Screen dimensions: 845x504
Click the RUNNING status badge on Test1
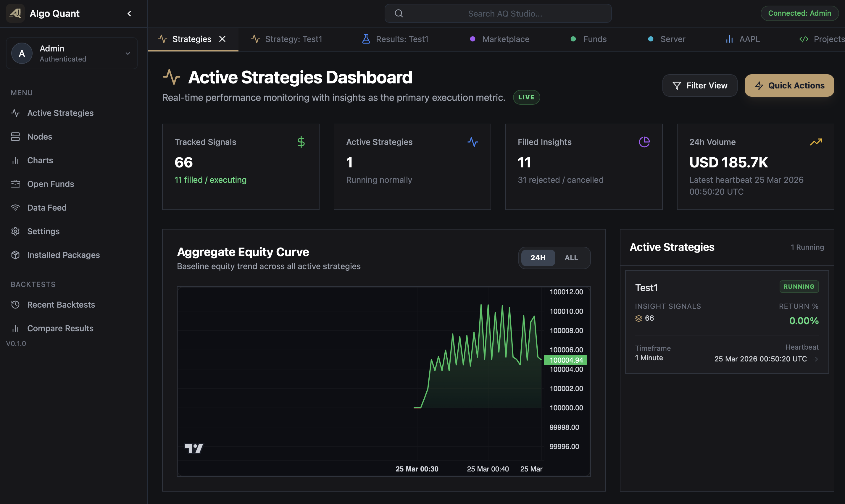(x=799, y=287)
